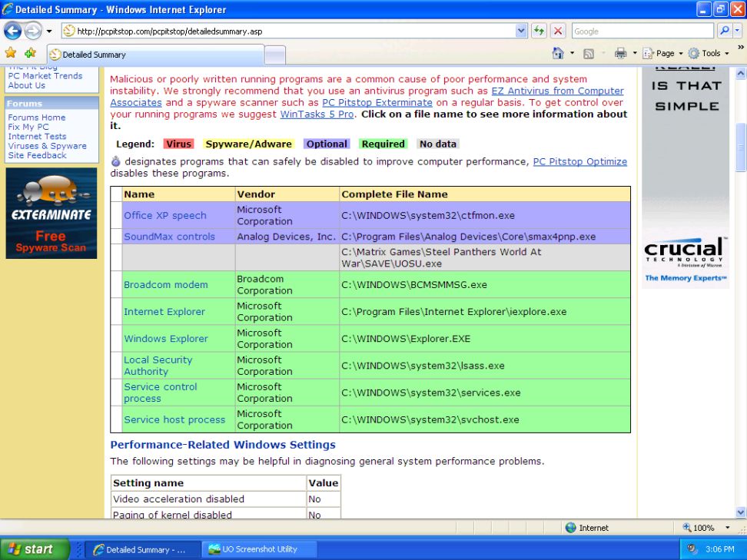This screenshot has height=560, width=747.
Task: Switch to Detailed Summary taskbar button
Action: pos(141,549)
